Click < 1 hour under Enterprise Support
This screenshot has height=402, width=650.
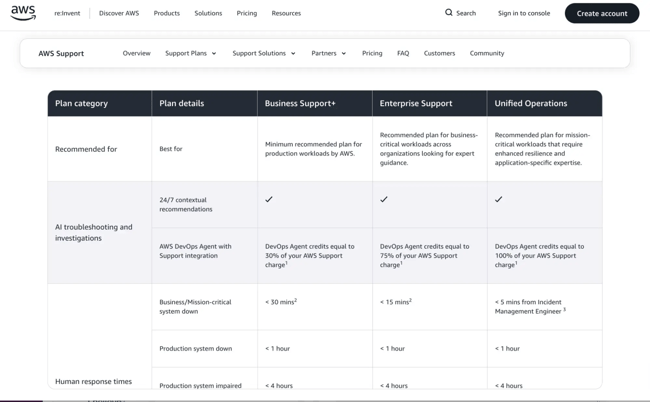[x=392, y=349]
